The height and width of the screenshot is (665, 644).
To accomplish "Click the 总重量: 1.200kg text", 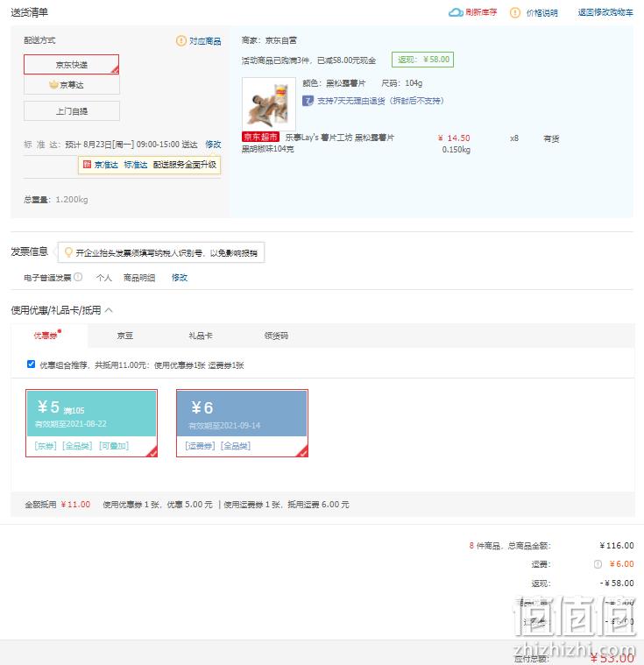I will (56, 200).
